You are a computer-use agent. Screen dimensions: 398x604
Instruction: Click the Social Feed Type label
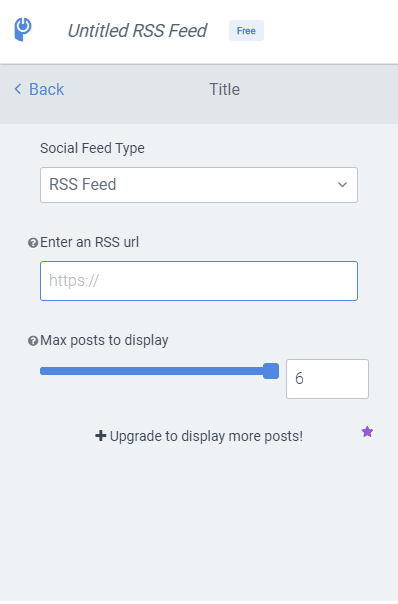[x=92, y=148]
